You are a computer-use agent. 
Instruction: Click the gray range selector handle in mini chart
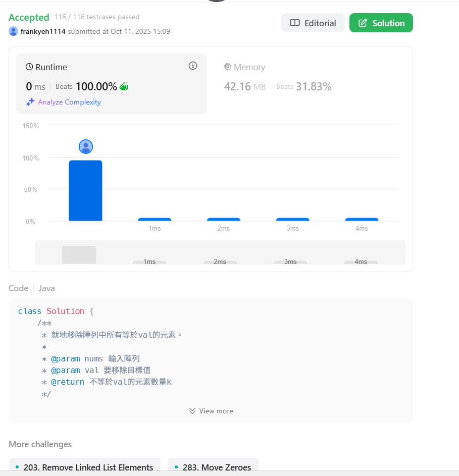(x=79, y=255)
